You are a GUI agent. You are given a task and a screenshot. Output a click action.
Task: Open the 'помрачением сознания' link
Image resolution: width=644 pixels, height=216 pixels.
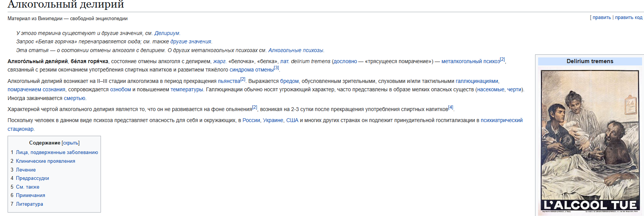click(36, 90)
